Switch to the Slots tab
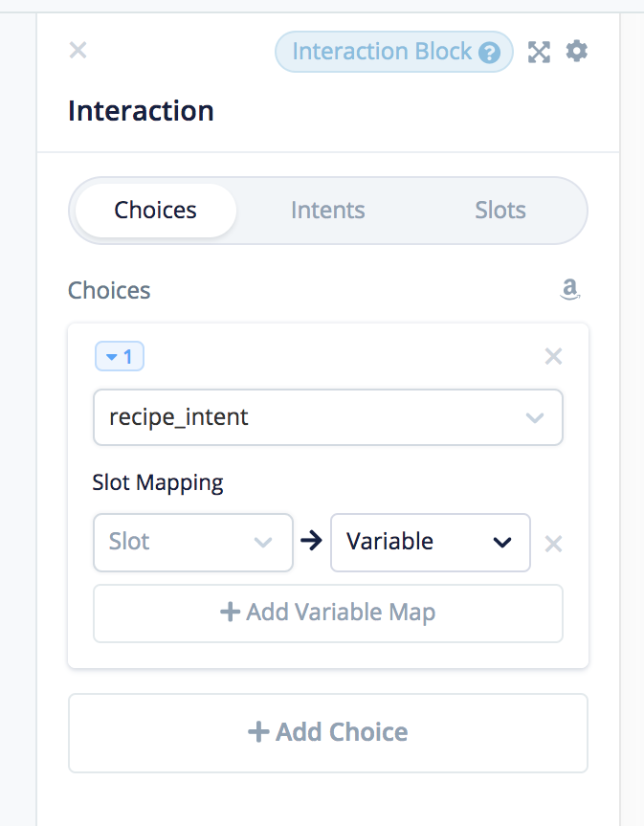Viewport: 644px width, 826px height. click(500, 211)
